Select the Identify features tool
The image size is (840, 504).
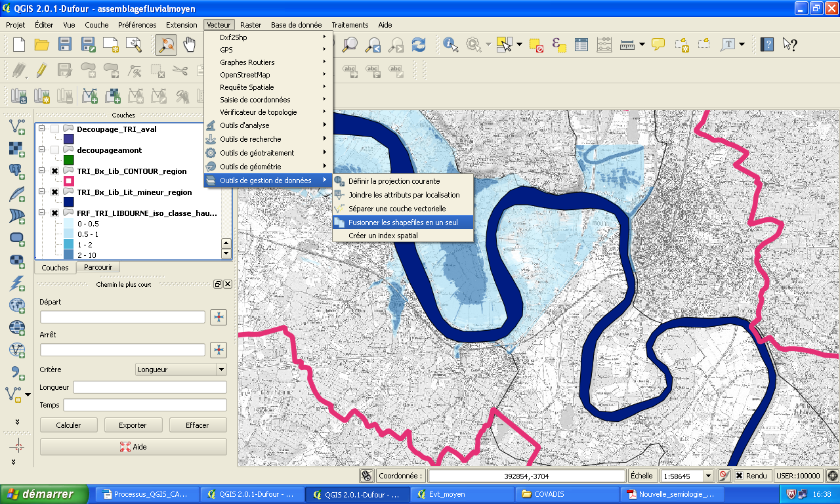pos(451,45)
